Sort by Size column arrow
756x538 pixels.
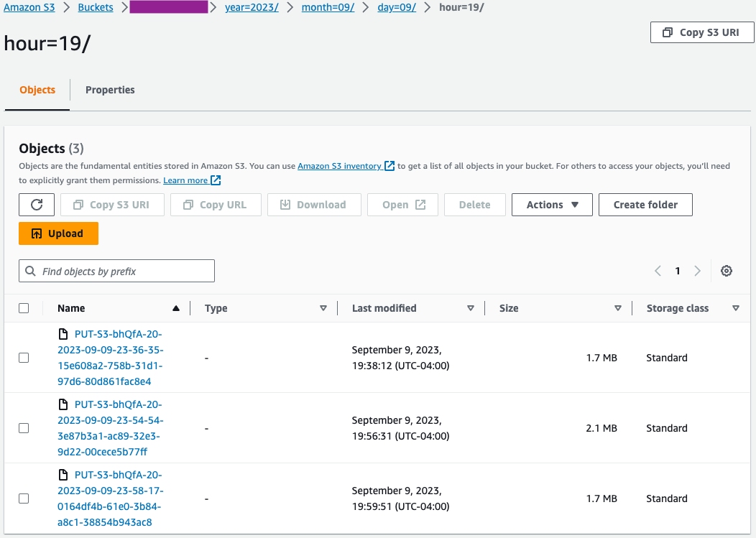(617, 309)
